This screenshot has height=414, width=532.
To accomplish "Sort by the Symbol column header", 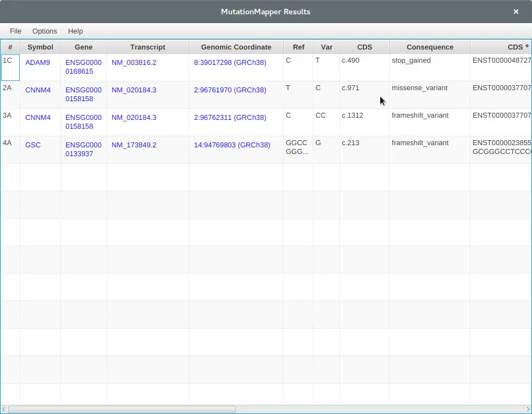I will [x=40, y=47].
